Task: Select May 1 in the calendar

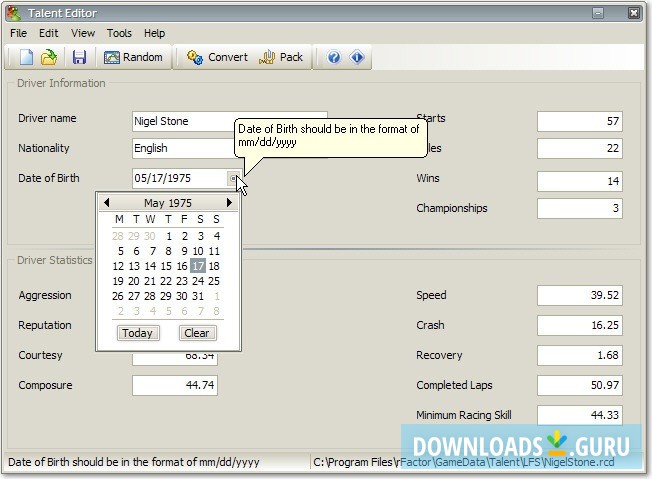Action: [168, 236]
